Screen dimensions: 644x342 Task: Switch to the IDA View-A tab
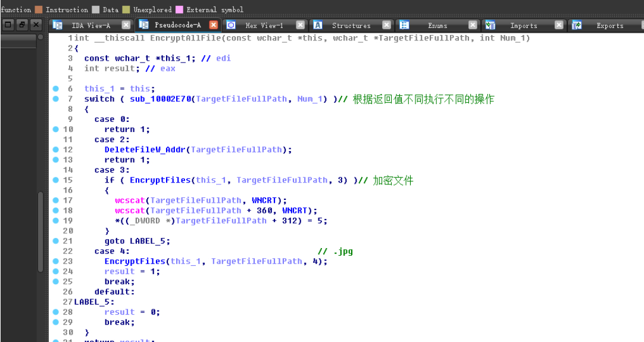coord(91,26)
